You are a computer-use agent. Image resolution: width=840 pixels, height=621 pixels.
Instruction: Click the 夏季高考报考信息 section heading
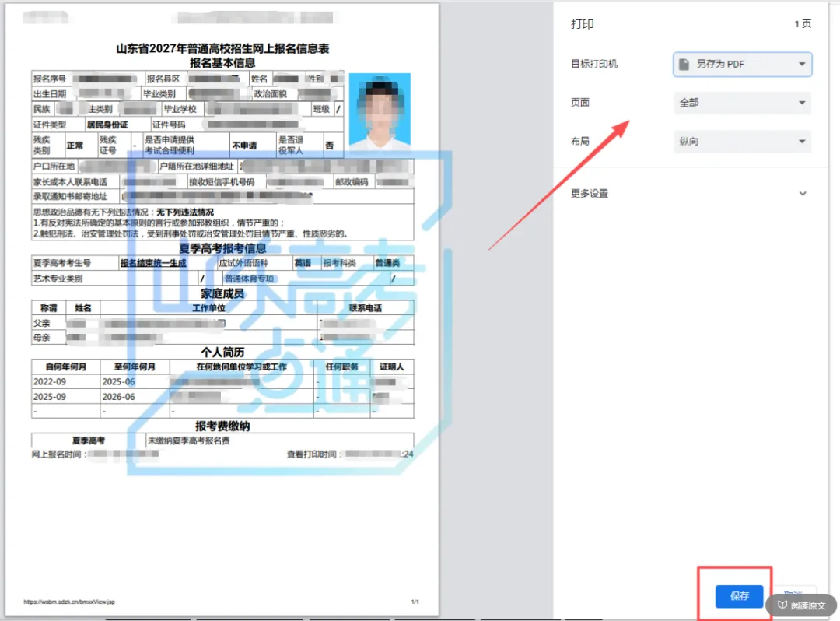(x=222, y=248)
